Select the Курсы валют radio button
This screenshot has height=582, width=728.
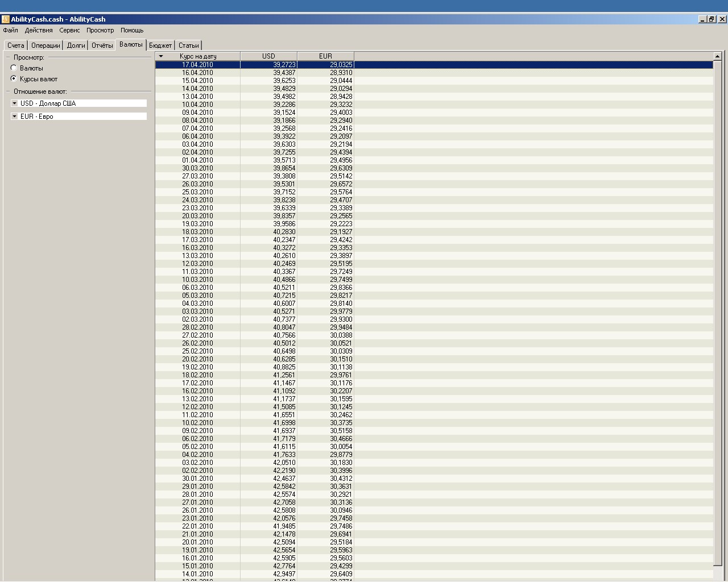(14, 79)
